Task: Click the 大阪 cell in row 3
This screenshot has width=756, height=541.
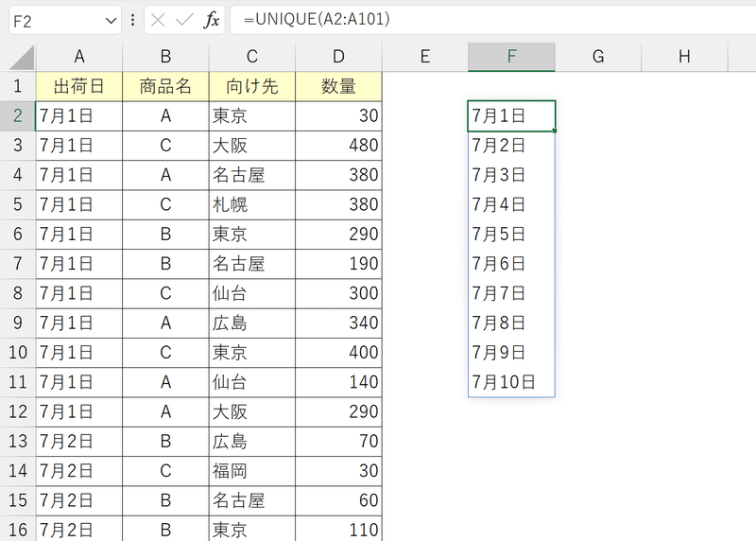Action: click(x=252, y=146)
